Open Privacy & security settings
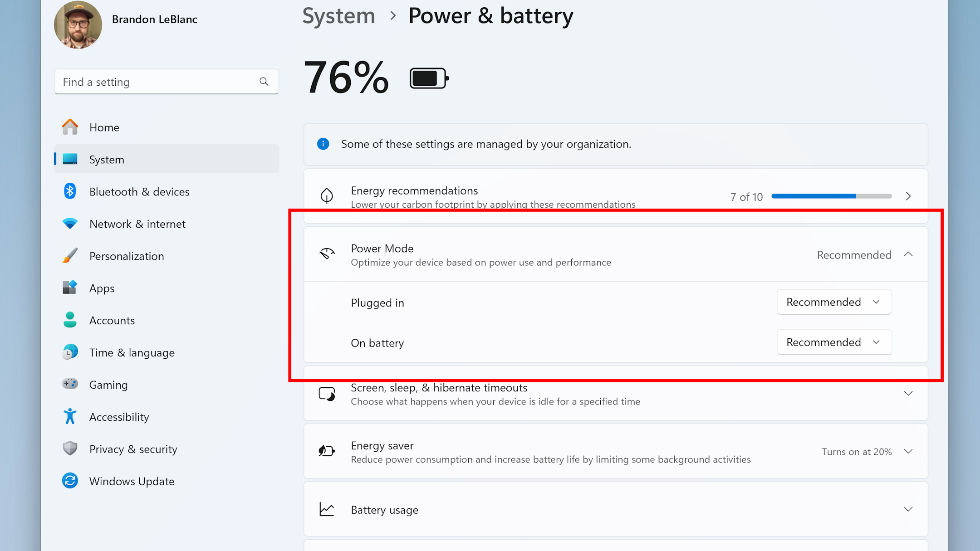The width and height of the screenshot is (980, 551). [133, 449]
